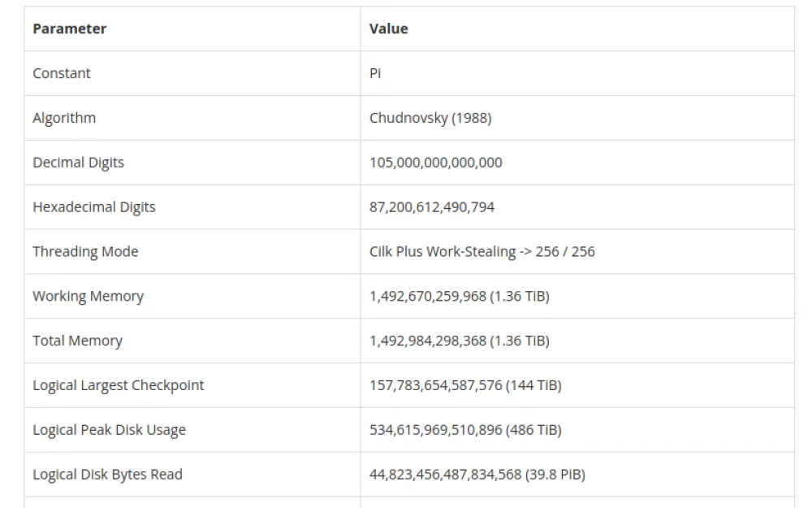Select the Threading Mode label
Screen dimensions: 812x508
85,252
